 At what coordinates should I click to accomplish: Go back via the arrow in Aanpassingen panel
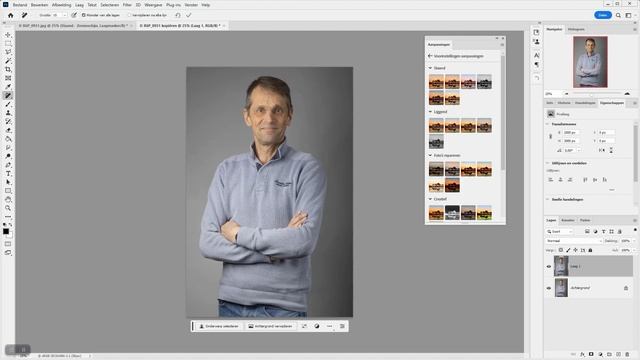[430, 56]
